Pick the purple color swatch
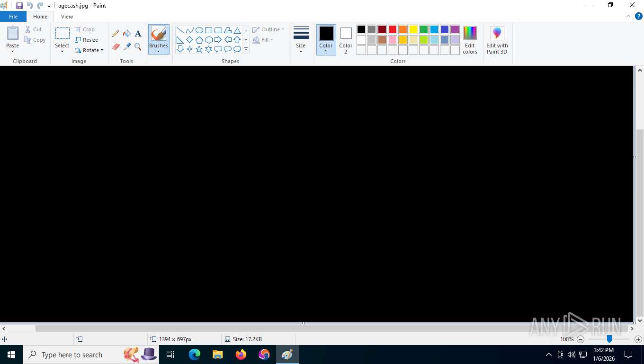The image size is (644, 364). [455, 29]
